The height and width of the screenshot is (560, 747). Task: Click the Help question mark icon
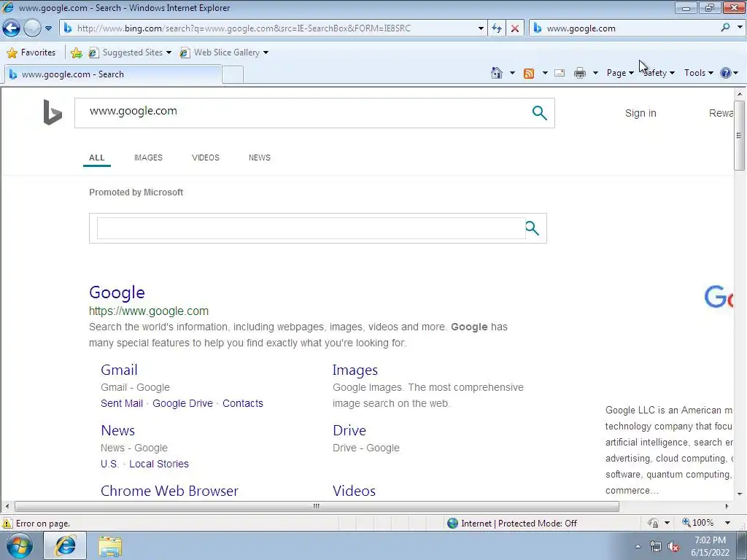[726, 73]
